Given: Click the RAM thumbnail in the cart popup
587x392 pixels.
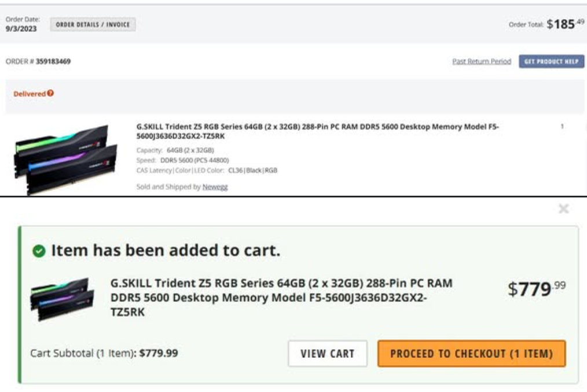Looking at the screenshot, I should click(62, 299).
